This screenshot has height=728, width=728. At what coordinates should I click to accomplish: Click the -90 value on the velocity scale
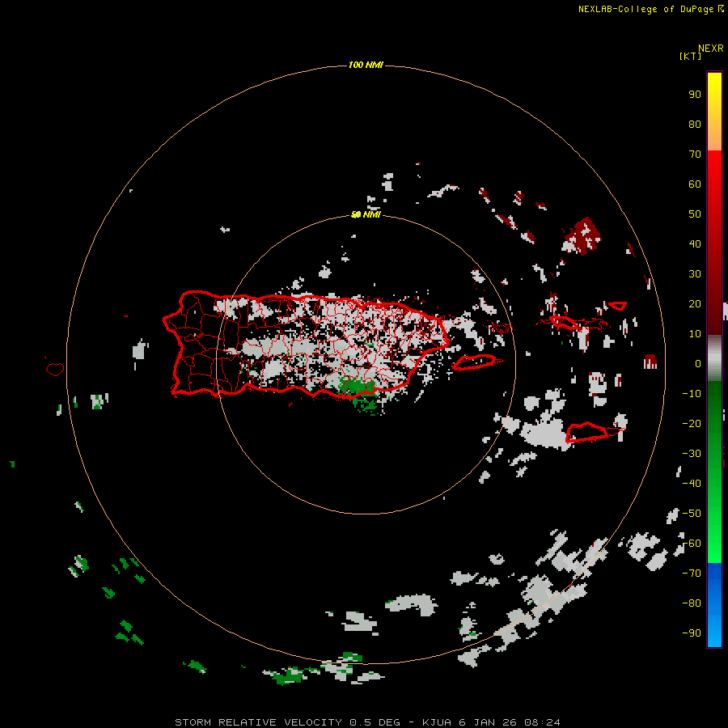click(692, 633)
